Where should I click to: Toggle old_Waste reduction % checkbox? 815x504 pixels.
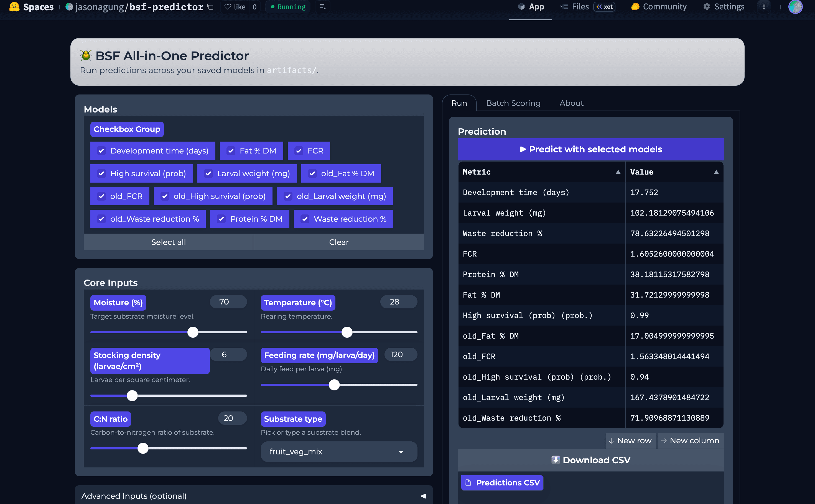(x=101, y=219)
